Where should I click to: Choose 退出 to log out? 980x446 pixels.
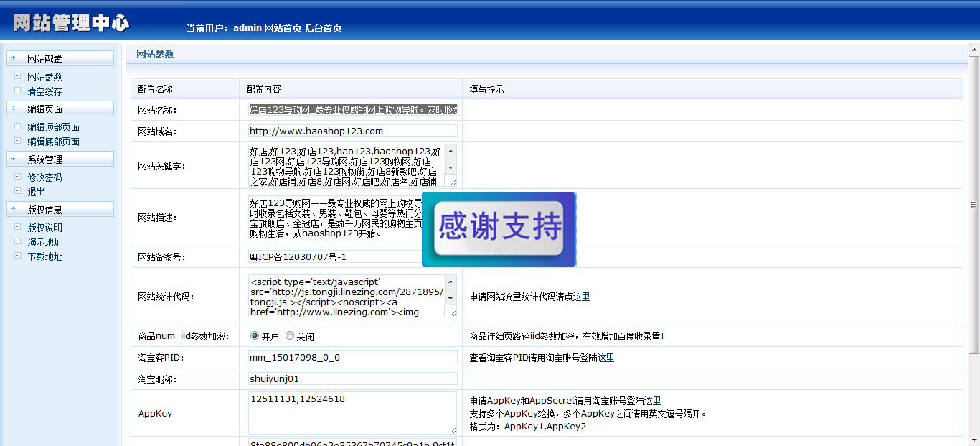[36, 192]
